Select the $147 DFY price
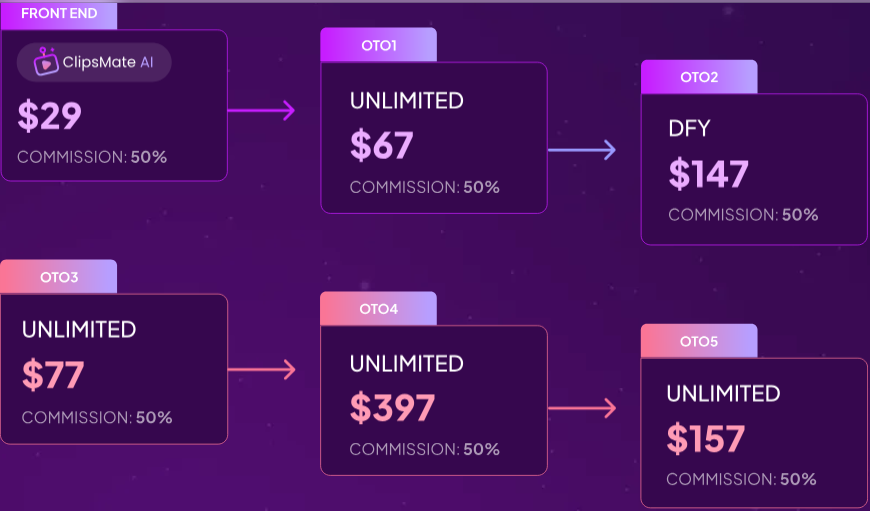 click(708, 175)
